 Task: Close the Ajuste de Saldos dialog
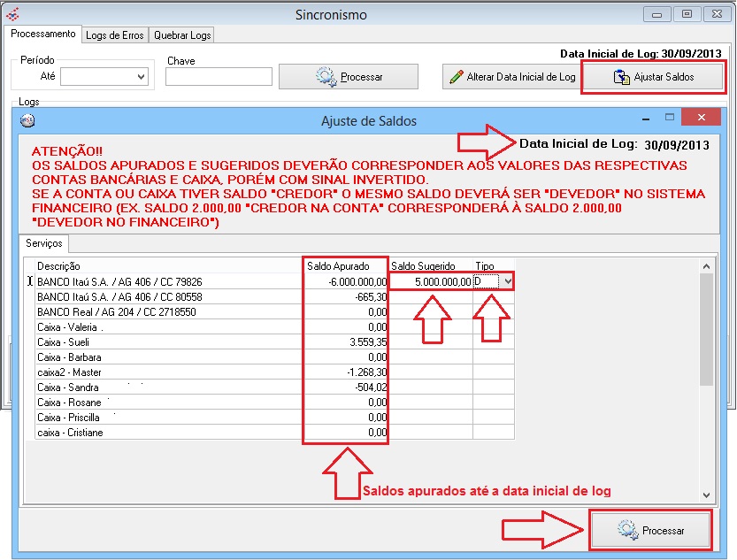(701, 119)
